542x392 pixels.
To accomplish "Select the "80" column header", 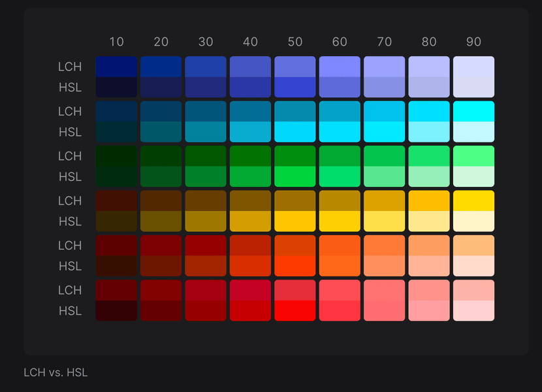I will click(429, 42).
